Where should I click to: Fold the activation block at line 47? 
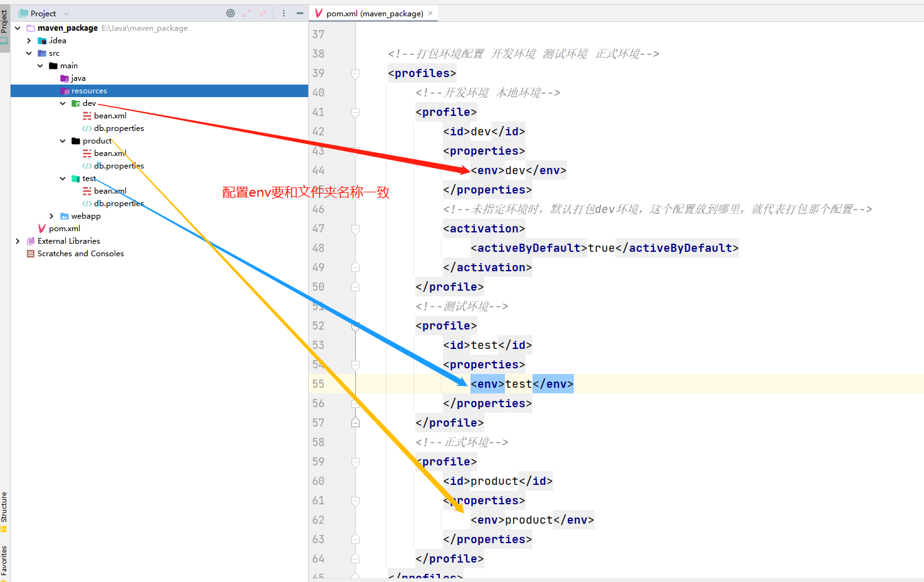(355, 229)
